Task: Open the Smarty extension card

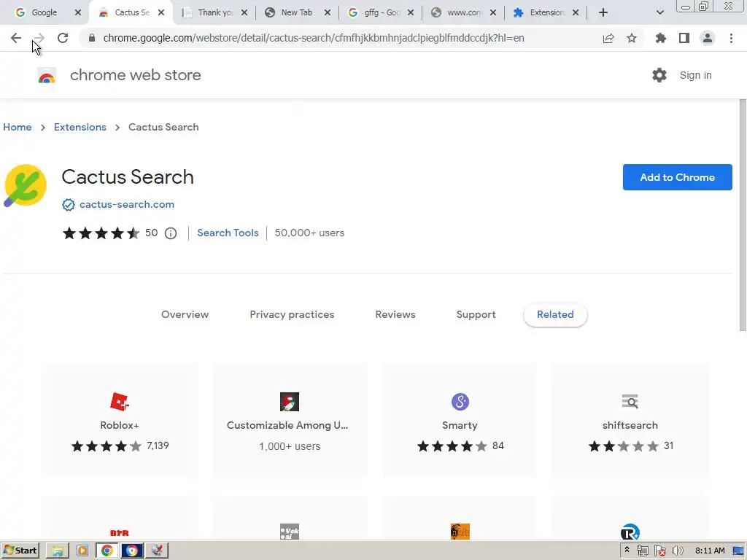Action: click(x=460, y=421)
